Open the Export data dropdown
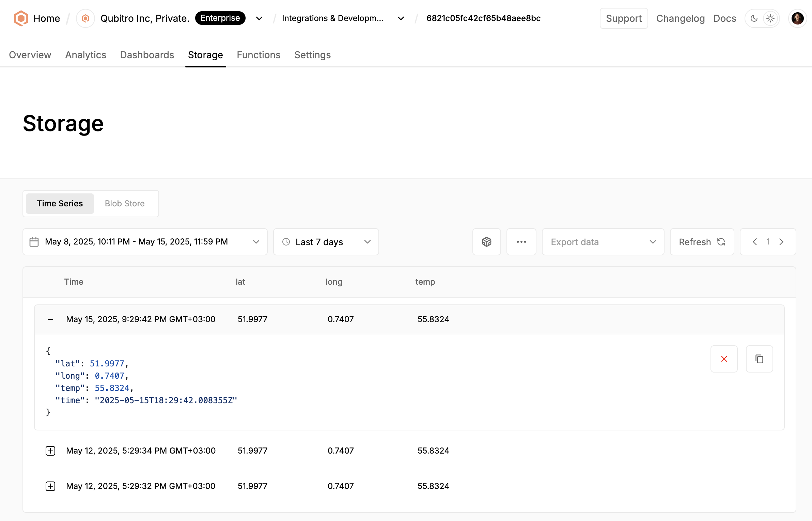The height and width of the screenshot is (521, 812). point(603,242)
